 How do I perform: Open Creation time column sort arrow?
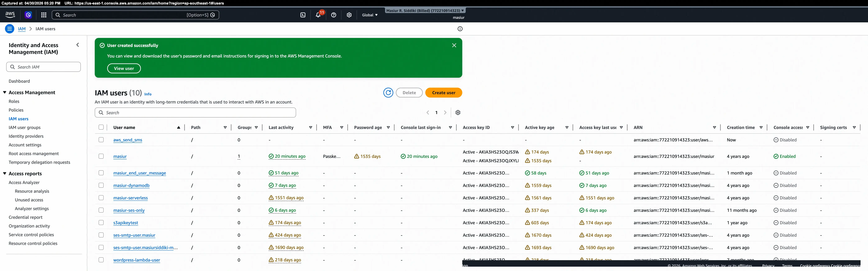(761, 127)
